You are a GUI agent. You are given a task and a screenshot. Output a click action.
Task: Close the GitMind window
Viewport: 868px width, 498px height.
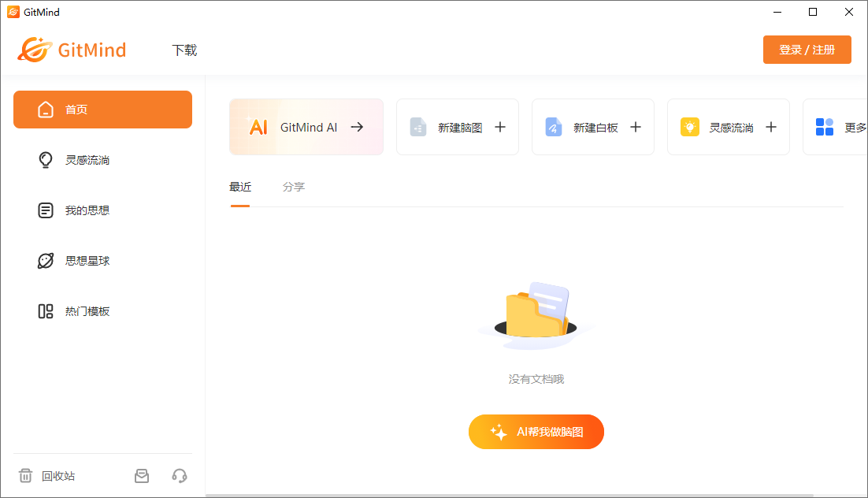[x=848, y=12]
